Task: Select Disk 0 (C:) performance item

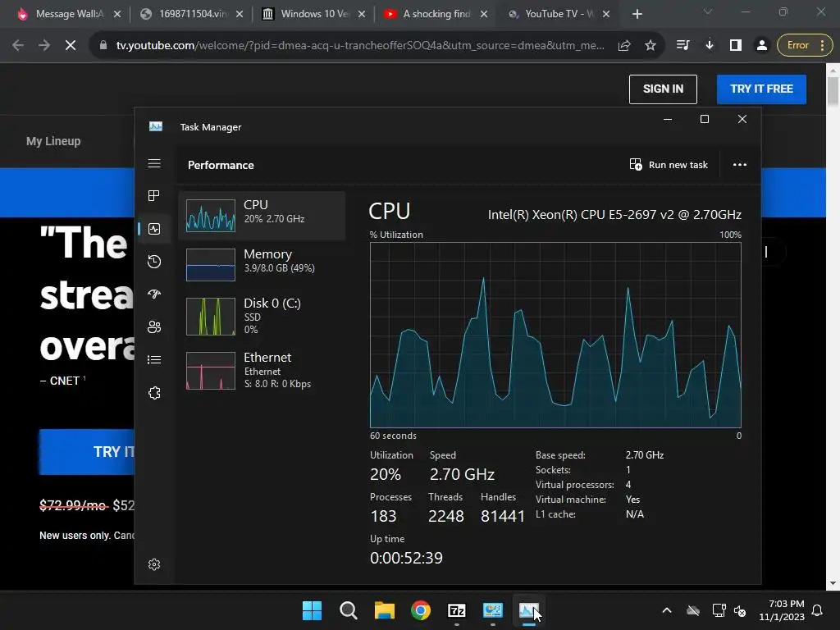Action: pos(262,316)
